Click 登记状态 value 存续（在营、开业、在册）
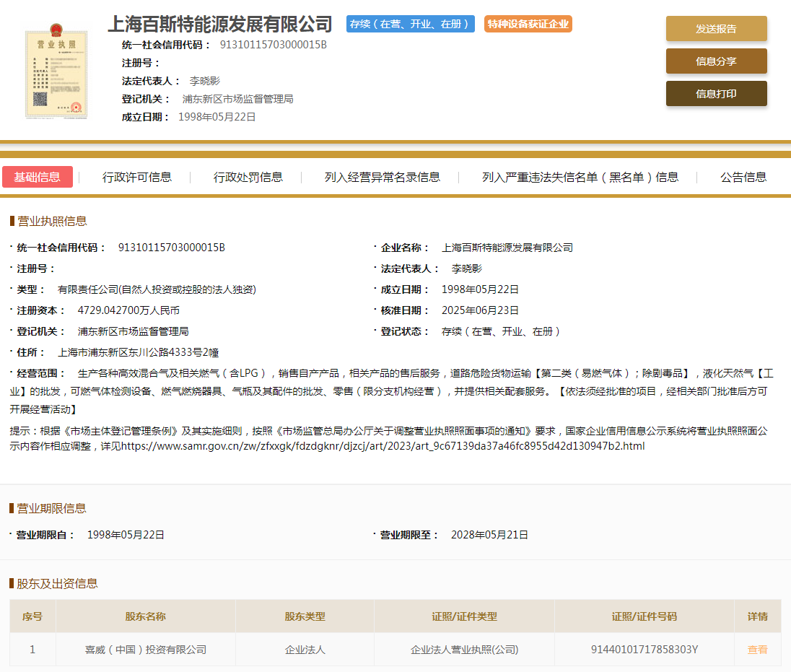791x672 pixels. tap(500, 331)
